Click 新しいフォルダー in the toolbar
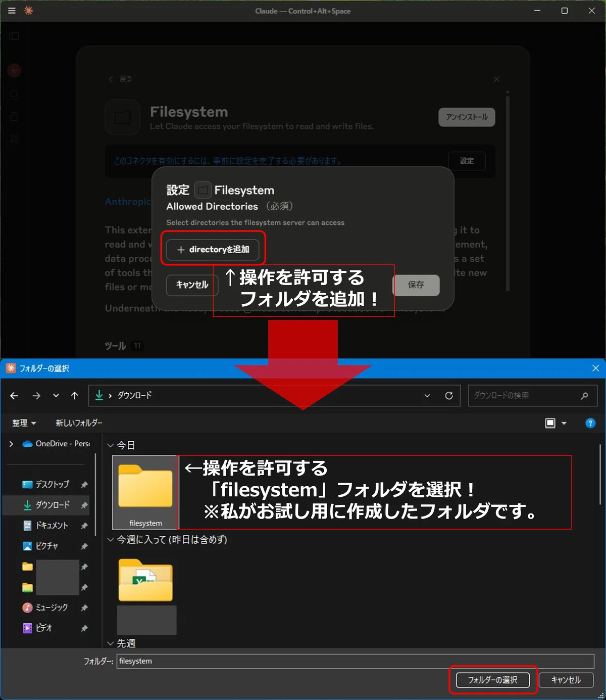The width and height of the screenshot is (606, 700). coord(79,423)
